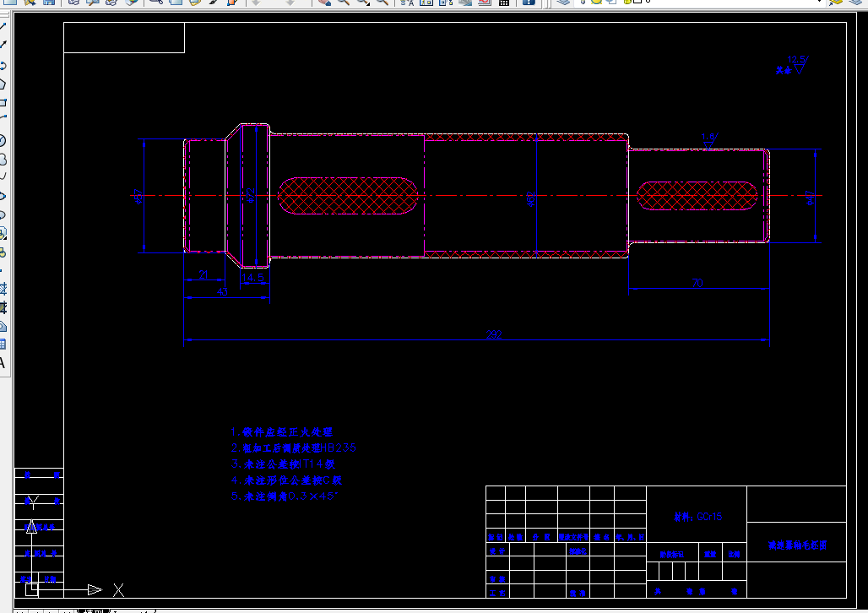Select the Multiline Text tool
868x613 pixels.
click(x=3, y=363)
